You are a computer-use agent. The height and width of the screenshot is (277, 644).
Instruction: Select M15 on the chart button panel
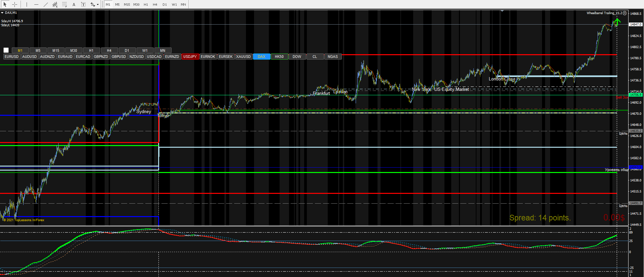coord(56,50)
